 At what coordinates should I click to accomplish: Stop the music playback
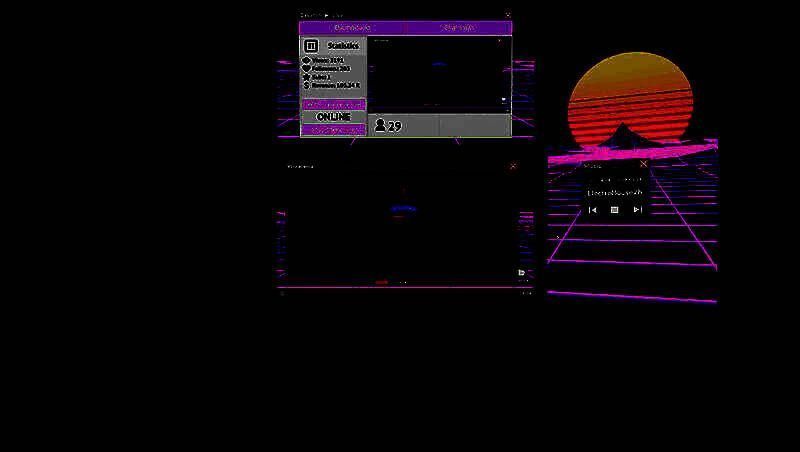(x=615, y=210)
